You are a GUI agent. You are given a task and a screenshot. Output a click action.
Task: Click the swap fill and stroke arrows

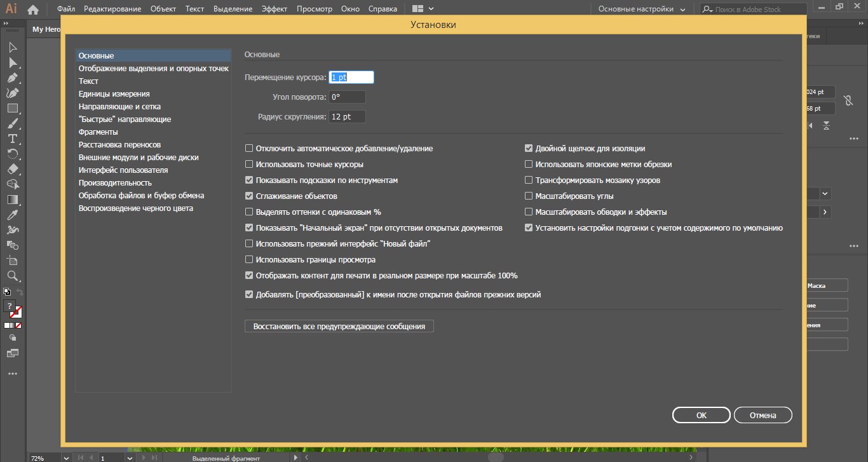20,292
